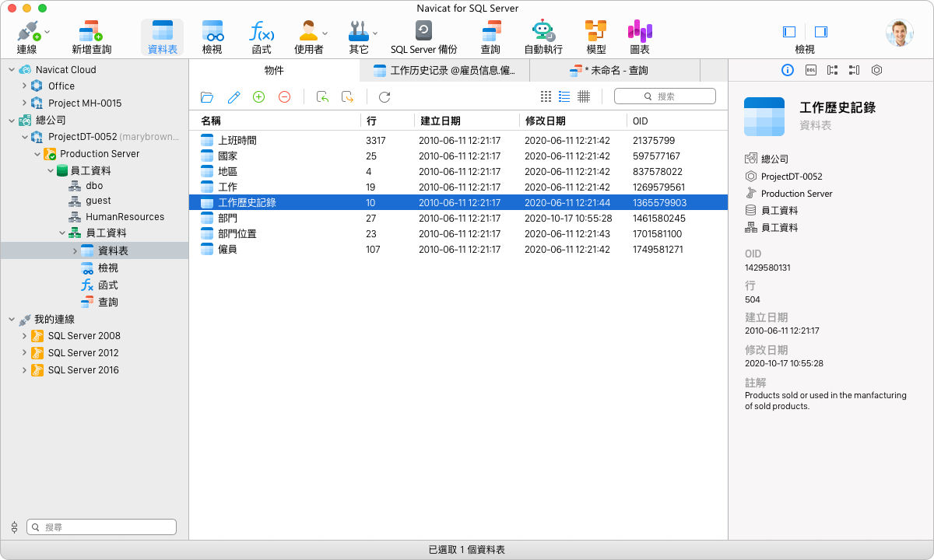Switch to the 工作历史记录 table tab
934x560 pixels.
pyautogui.click(x=444, y=71)
